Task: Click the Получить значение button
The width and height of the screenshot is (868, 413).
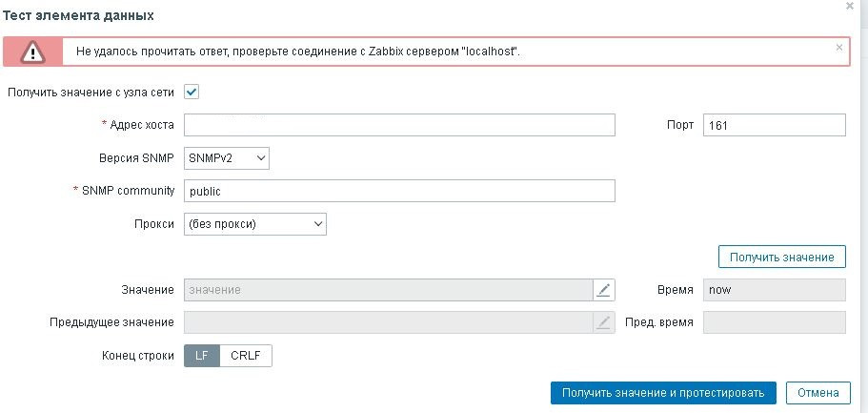Action: point(781,257)
